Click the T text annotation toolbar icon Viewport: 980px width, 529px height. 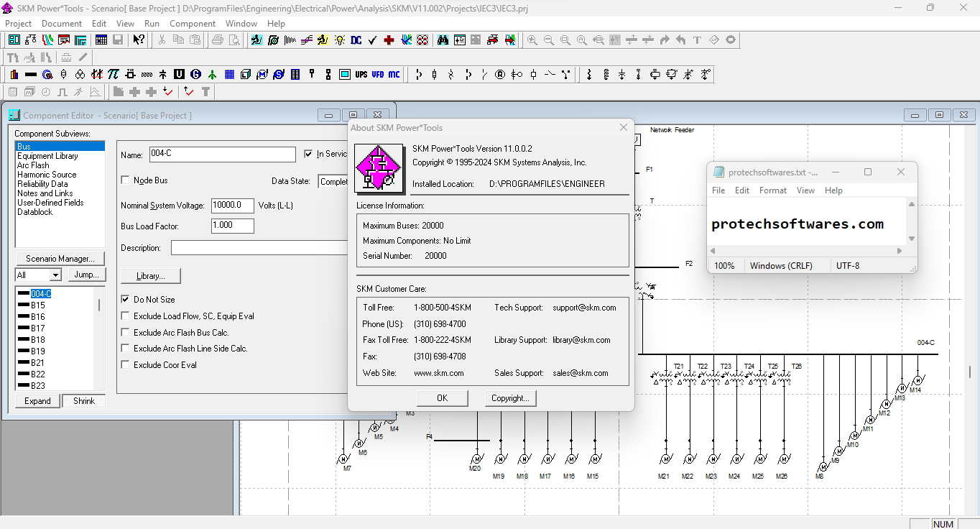click(697, 40)
